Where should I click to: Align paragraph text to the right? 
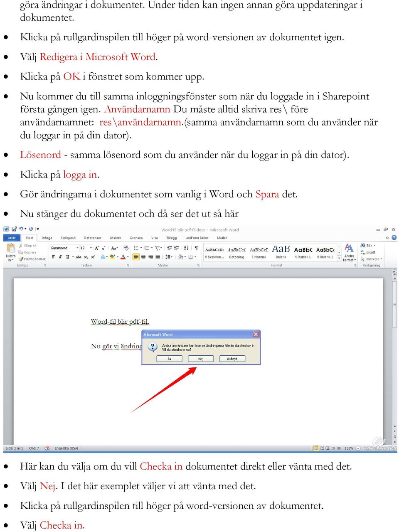[x=150, y=257]
